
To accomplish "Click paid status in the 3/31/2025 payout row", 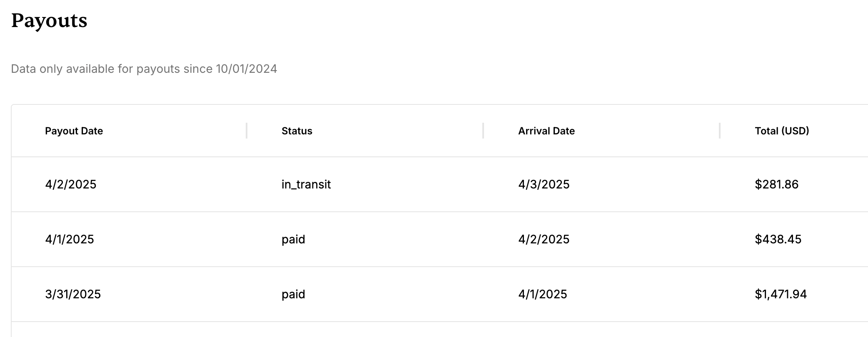I will click(x=293, y=294).
